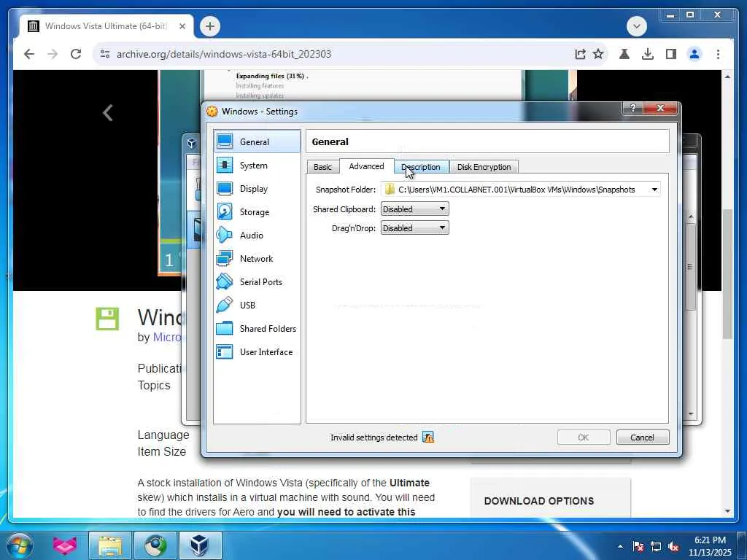Reload the archive.org page

[x=75, y=54]
